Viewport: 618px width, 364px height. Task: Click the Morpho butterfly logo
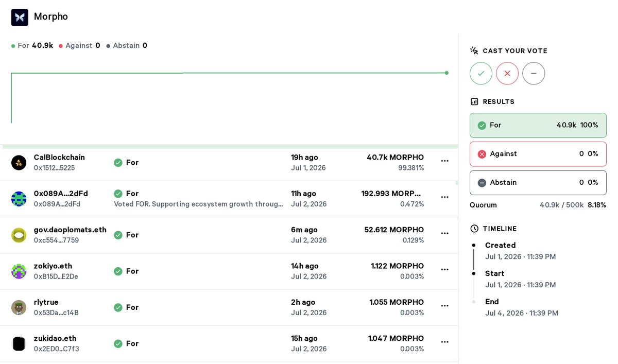pos(20,17)
